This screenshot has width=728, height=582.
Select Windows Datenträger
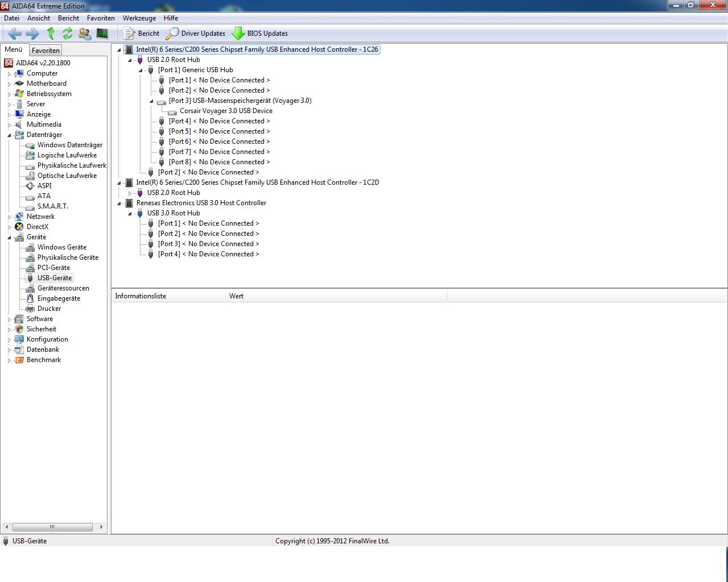coord(70,145)
